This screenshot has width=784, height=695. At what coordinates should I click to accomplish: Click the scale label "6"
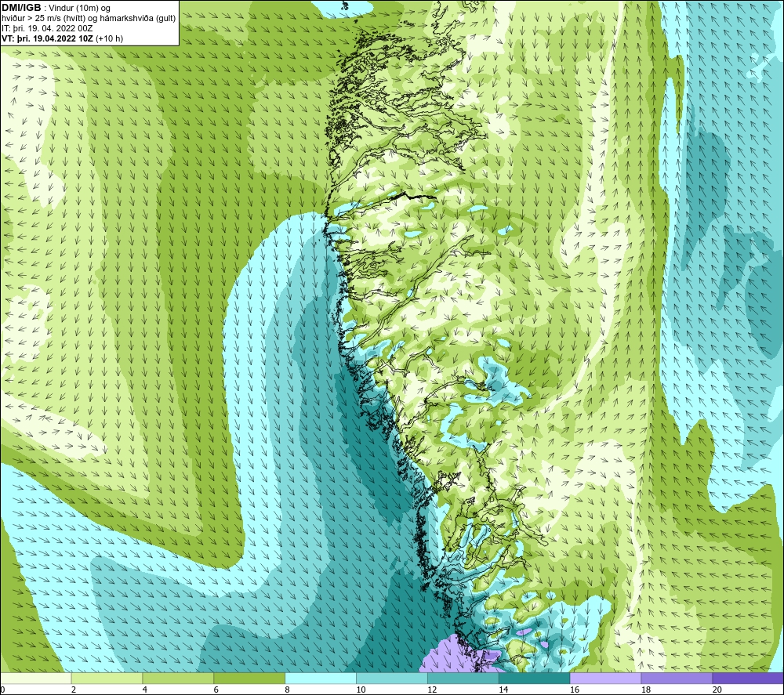pos(216,690)
